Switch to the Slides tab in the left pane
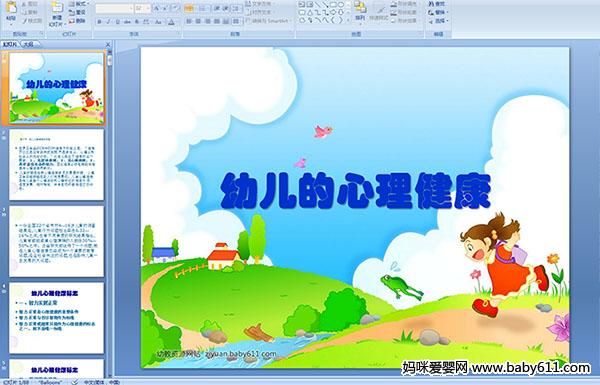The image size is (600, 385). [10, 44]
